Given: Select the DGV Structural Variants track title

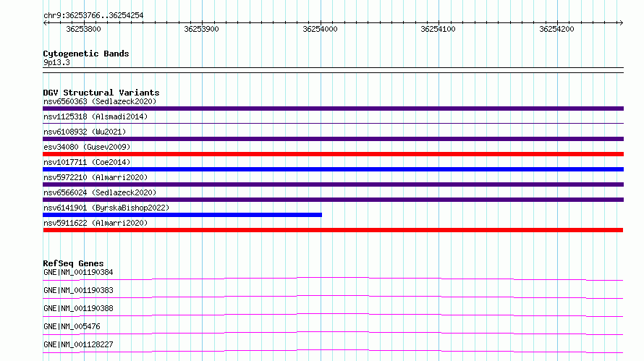Looking at the screenshot, I should (101, 93).
